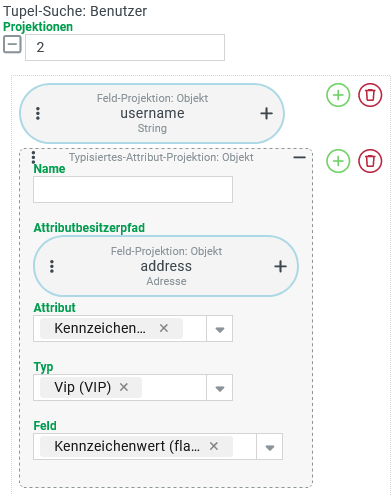
Task: Click the plus icon inside username pill
Action: (266, 114)
